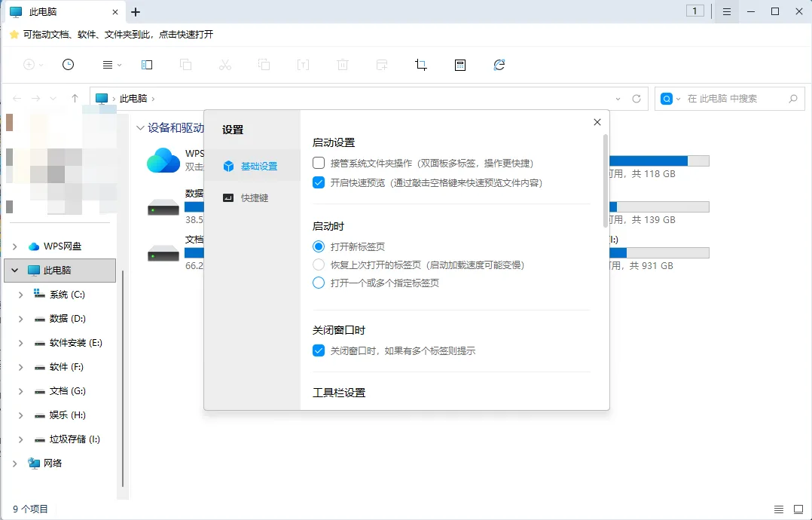The height and width of the screenshot is (520, 812).
Task: Expand 系统 (C:) tree node
Action: click(21, 295)
